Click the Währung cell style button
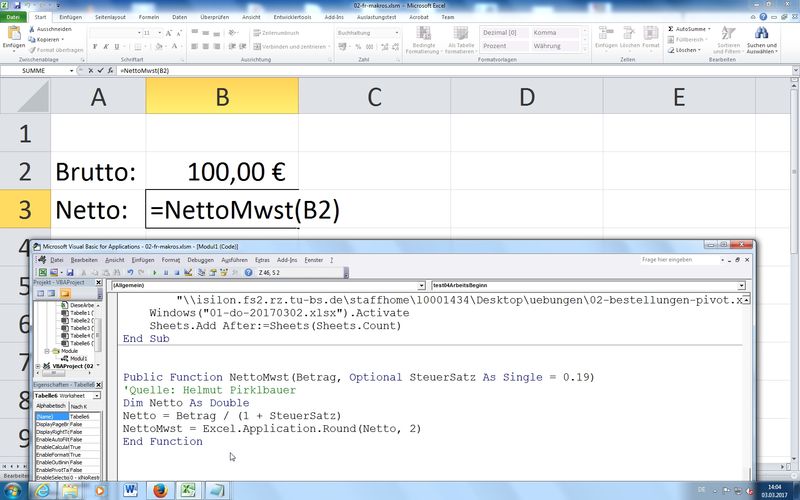This screenshot has width=800, height=500. (x=555, y=46)
